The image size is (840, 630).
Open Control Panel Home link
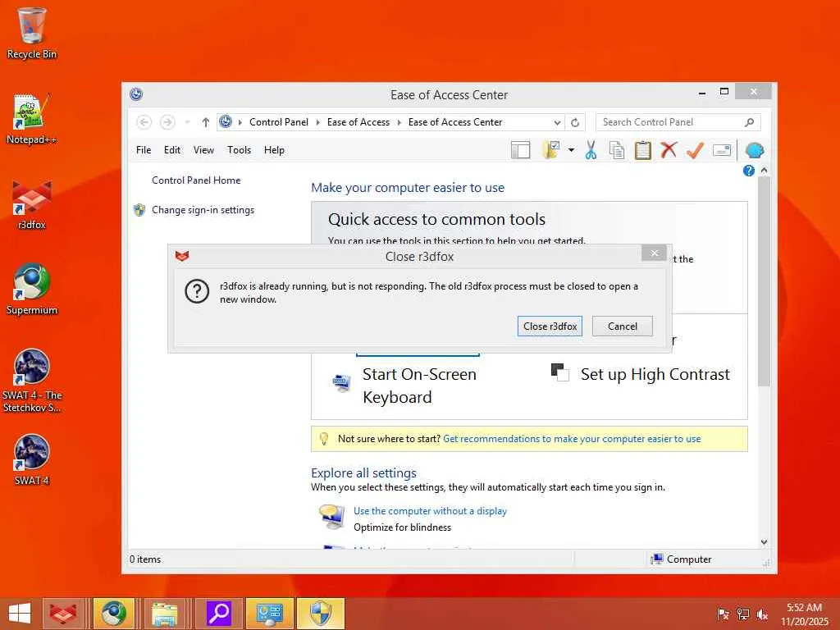(x=196, y=180)
